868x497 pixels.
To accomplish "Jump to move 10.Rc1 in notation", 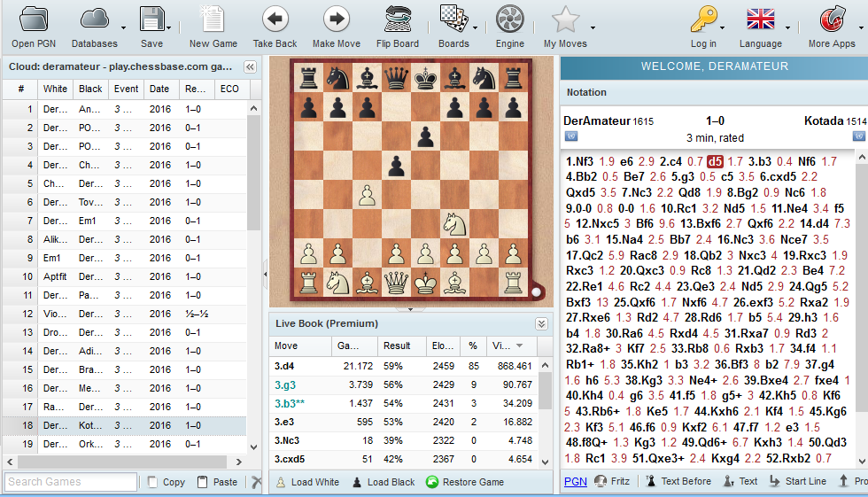I will pyautogui.click(x=679, y=209).
